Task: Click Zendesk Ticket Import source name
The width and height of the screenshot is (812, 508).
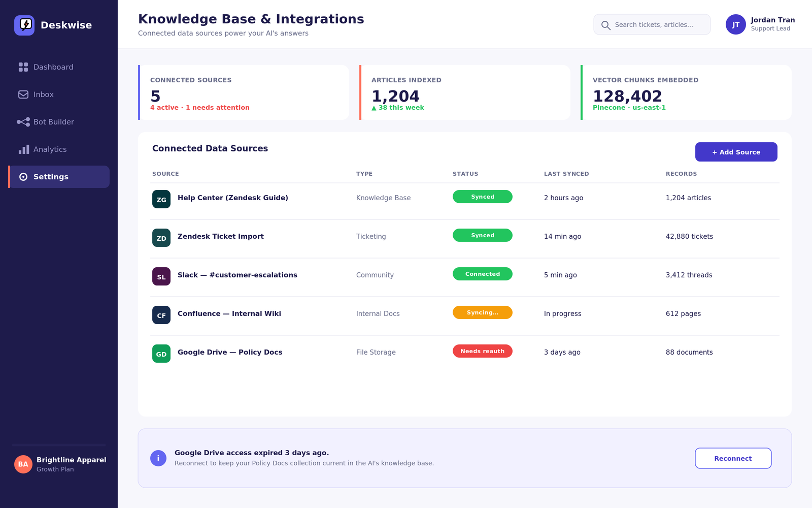Action: click(221, 236)
